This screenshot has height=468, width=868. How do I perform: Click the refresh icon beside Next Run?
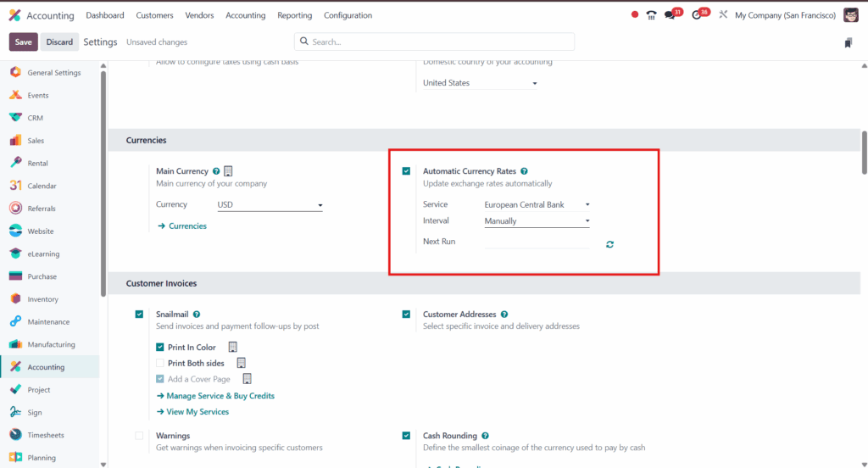click(609, 244)
